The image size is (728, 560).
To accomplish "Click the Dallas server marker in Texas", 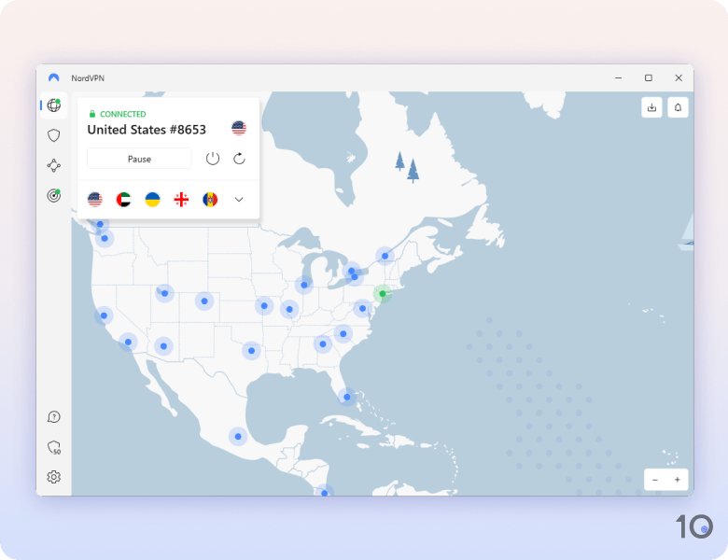I will [251, 351].
